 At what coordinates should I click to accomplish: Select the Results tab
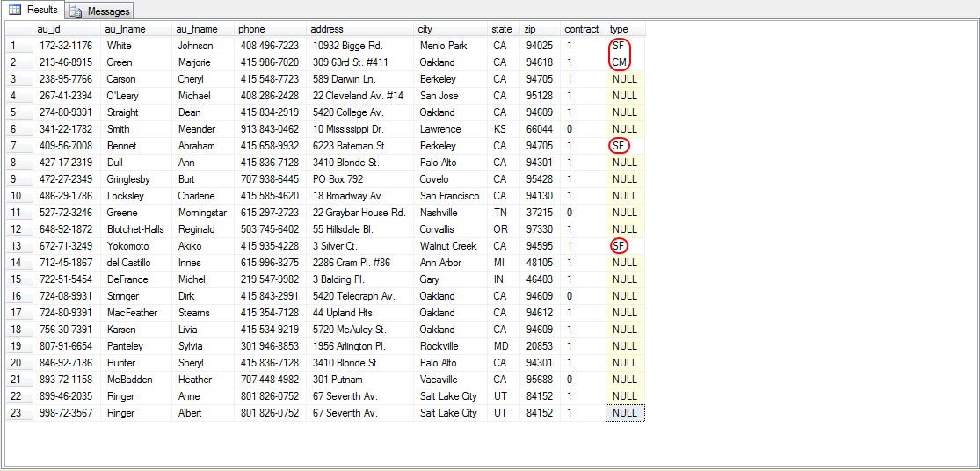point(33,10)
